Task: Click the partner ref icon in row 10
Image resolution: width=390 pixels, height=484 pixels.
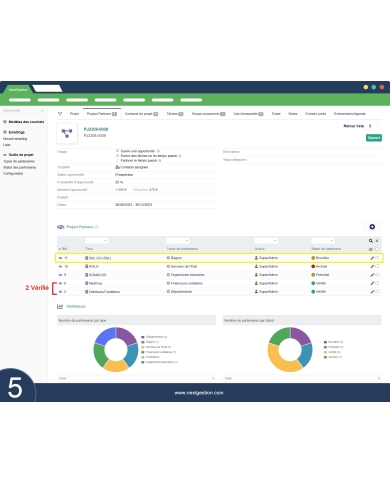Action: click(60, 266)
